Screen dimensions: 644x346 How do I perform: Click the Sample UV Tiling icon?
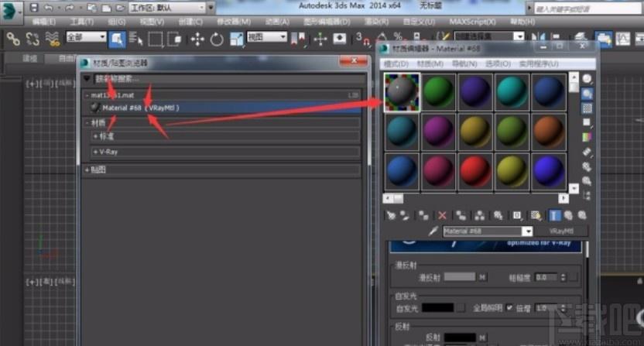coord(587,122)
